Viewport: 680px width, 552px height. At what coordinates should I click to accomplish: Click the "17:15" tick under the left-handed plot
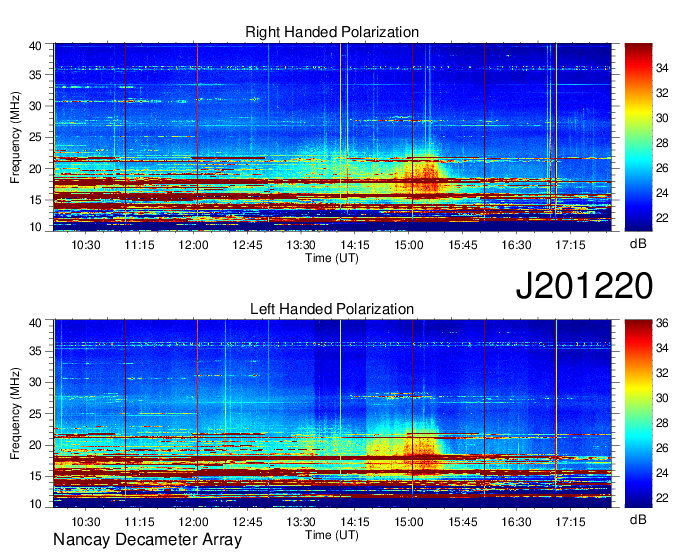[570, 522]
